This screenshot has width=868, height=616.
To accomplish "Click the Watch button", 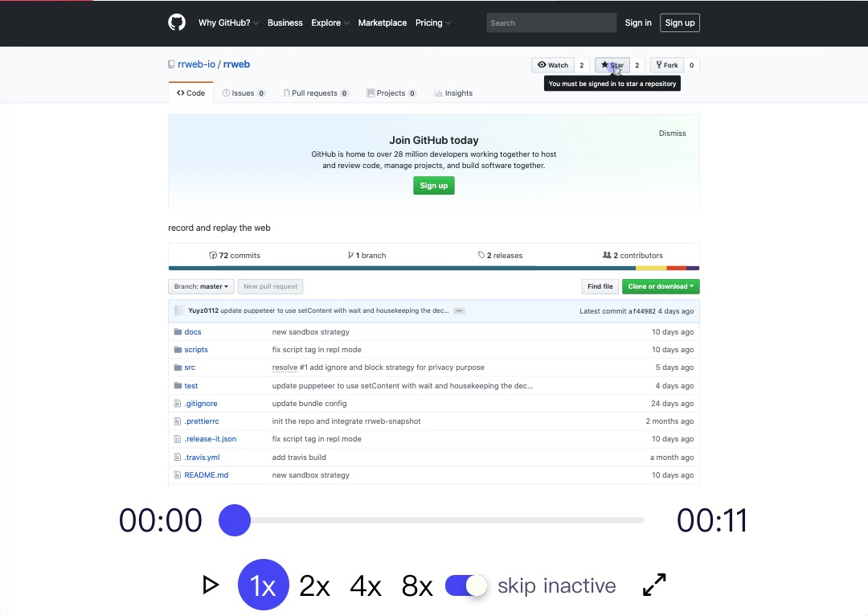I will pyautogui.click(x=552, y=65).
